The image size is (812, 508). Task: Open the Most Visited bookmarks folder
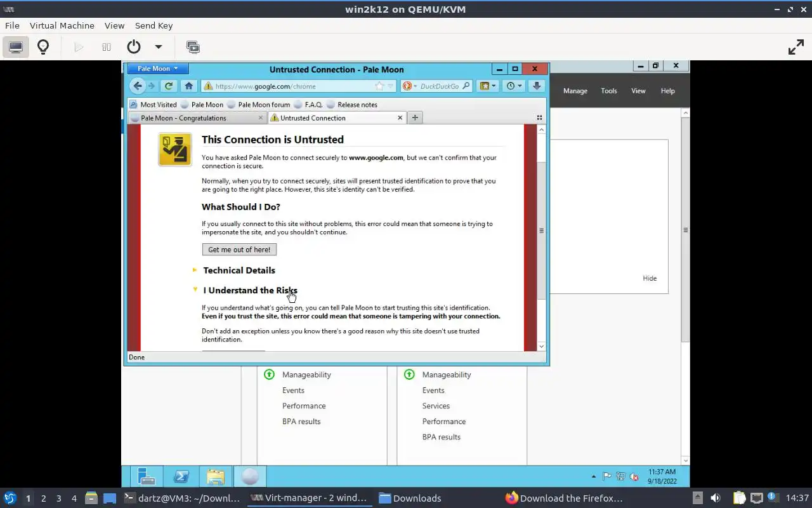point(153,105)
